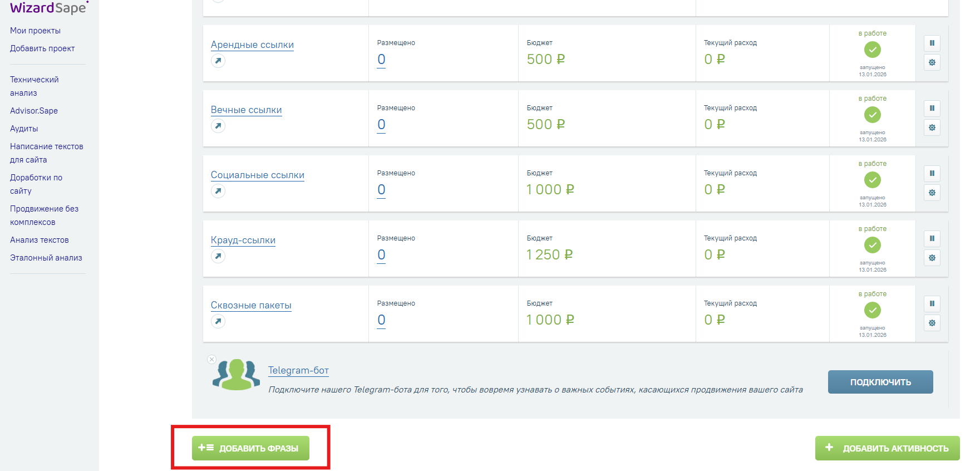Click arrow icon under Сквозные пакеты
Viewport: 980px width, 471px height.
coord(218,321)
